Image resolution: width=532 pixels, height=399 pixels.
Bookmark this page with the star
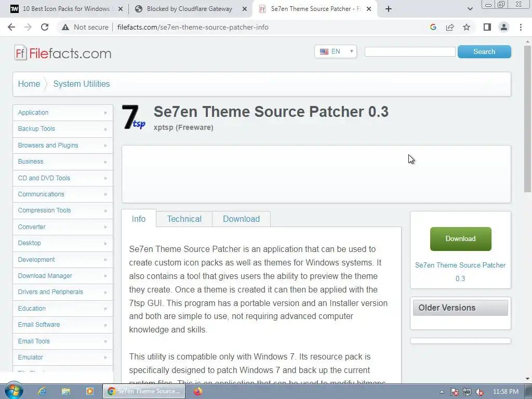[x=467, y=27]
